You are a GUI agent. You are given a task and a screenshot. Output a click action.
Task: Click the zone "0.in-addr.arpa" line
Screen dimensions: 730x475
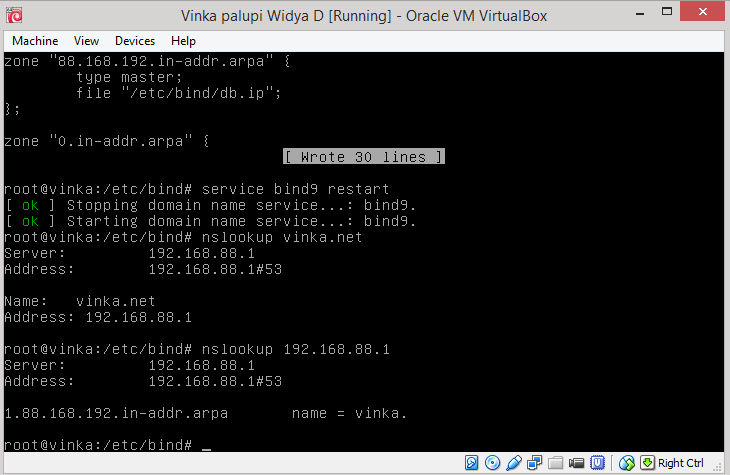pos(107,141)
